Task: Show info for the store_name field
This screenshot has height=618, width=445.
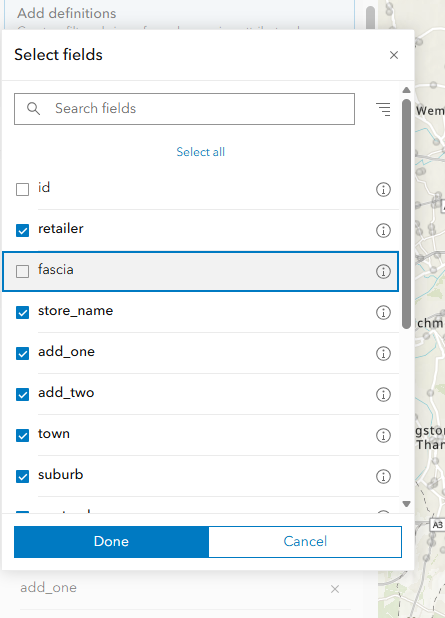Action: pos(383,313)
